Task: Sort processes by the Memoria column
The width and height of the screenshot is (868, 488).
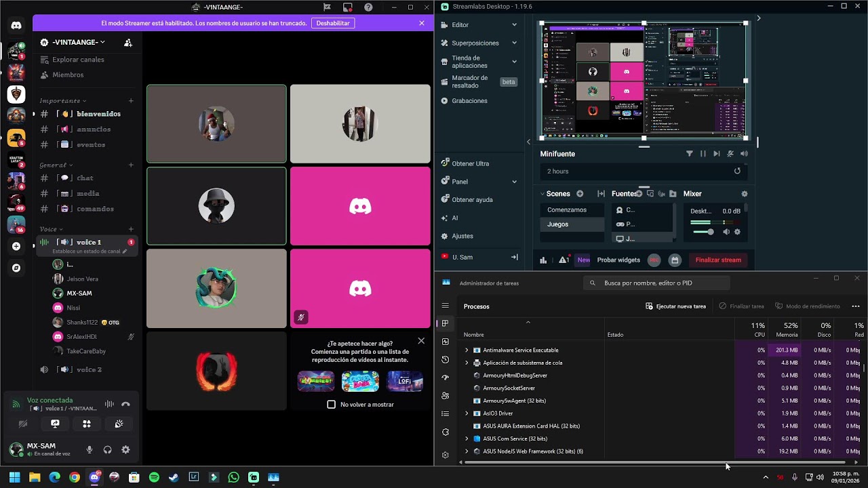Action: (785, 329)
